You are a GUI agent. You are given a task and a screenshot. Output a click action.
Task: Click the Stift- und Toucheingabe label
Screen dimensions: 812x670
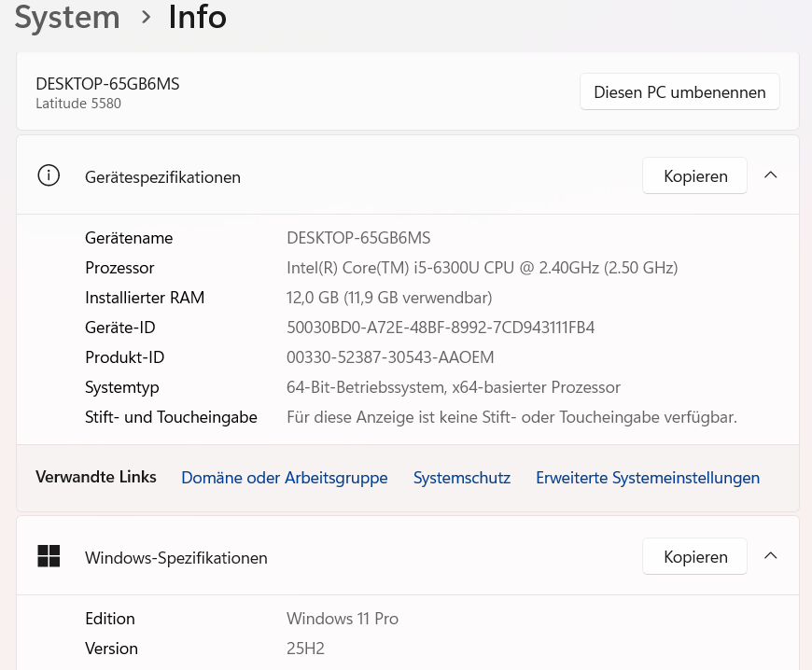point(171,417)
